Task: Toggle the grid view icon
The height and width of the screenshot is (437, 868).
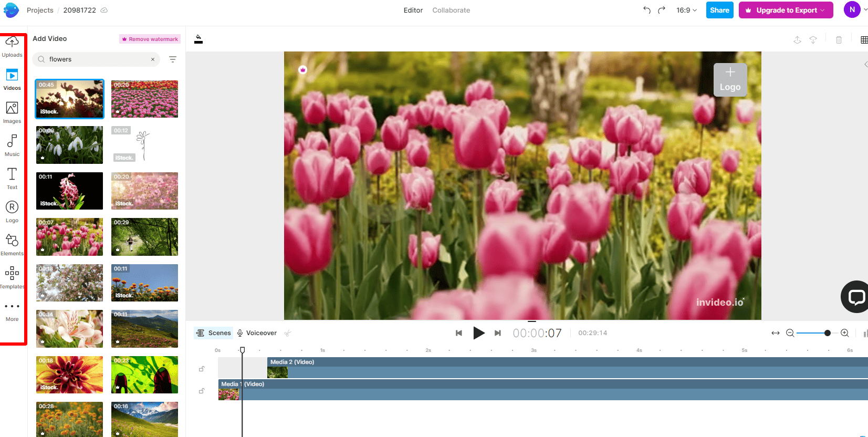Action: [864, 40]
